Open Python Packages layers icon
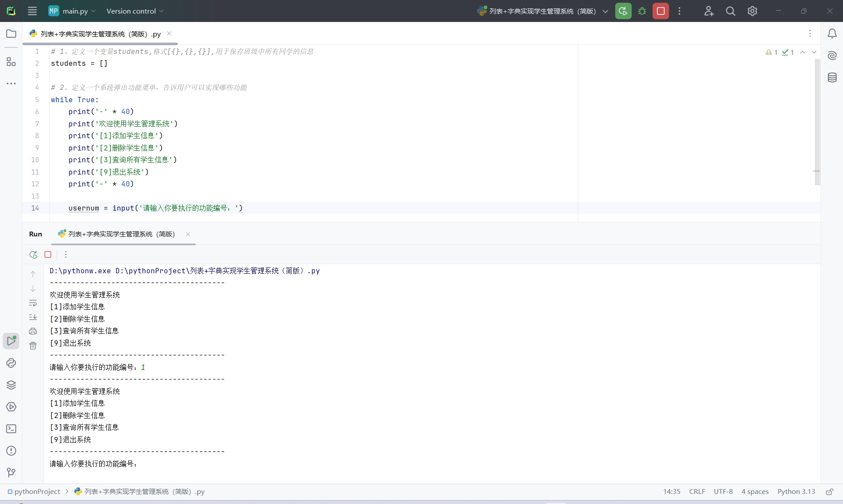Screen dimensions: 843x504 [11, 385]
